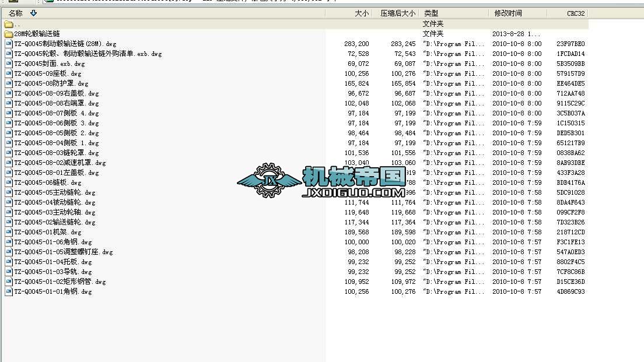This screenshot has height=362, width=644.
Task: Select icon of TZ-Q0045-08-01左盖板.dwg
Action: click(x=9, y=173)
